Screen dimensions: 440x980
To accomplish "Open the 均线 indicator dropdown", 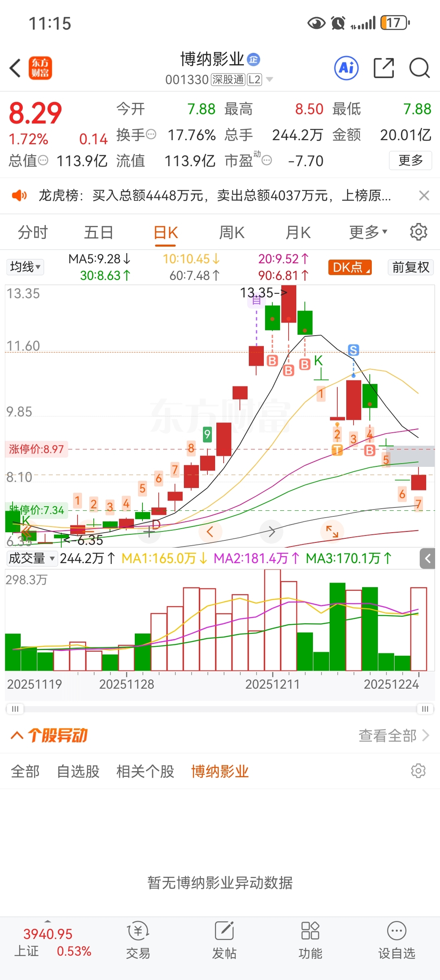I will 25,267.
